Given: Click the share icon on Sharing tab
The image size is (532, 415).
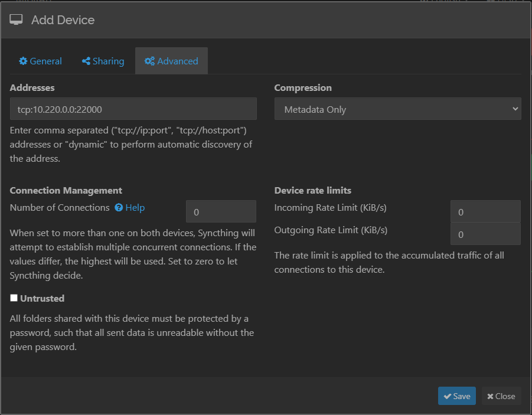Looking at the screenshot, I should (86, 61).
